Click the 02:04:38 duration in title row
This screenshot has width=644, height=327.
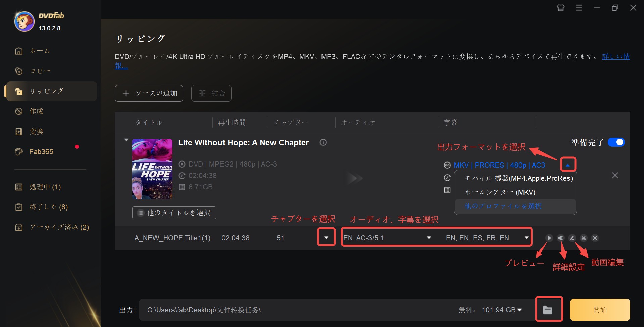[236, 238]
